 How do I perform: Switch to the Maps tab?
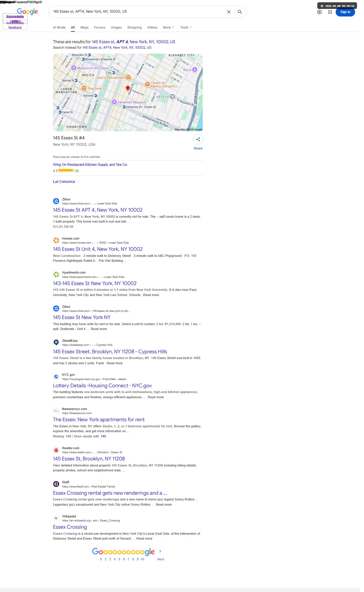[84, 27]
